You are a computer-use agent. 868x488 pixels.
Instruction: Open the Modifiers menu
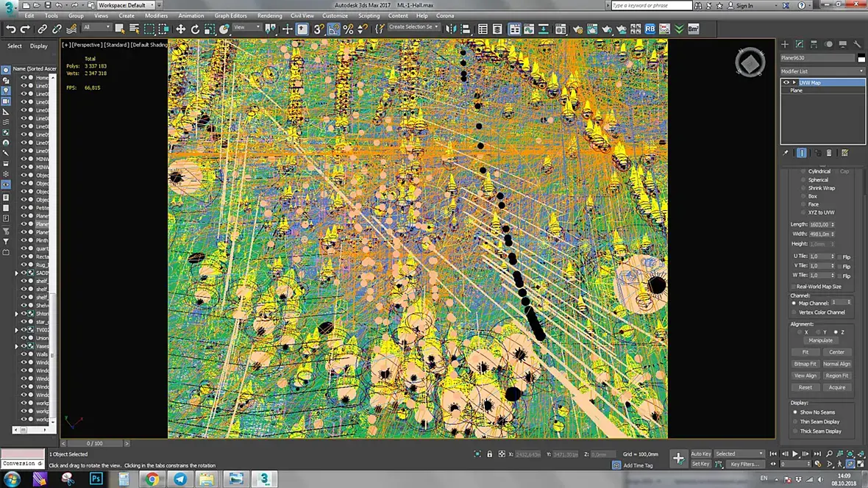click(156, 16)
